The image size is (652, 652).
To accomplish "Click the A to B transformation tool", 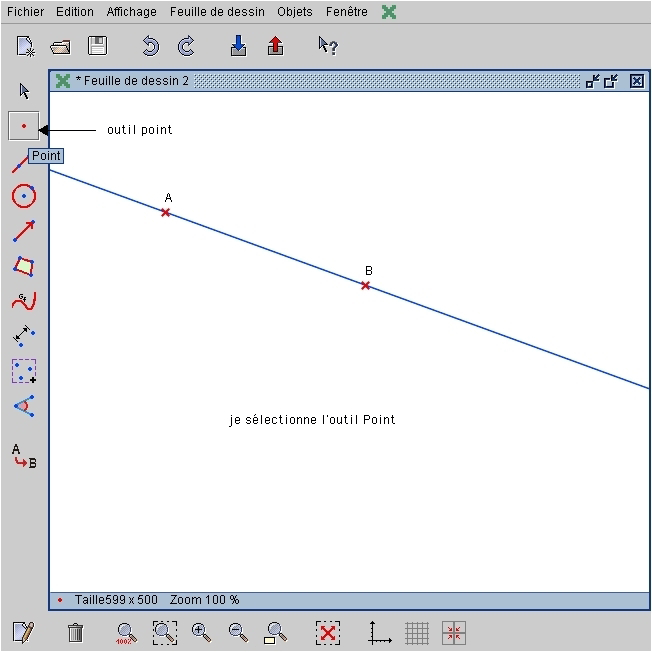I will tap(24, 457).
